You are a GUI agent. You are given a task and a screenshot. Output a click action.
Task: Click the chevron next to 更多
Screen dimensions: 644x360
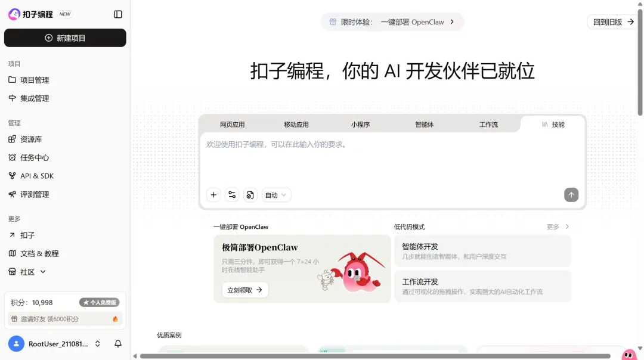[x=567, y=226]
